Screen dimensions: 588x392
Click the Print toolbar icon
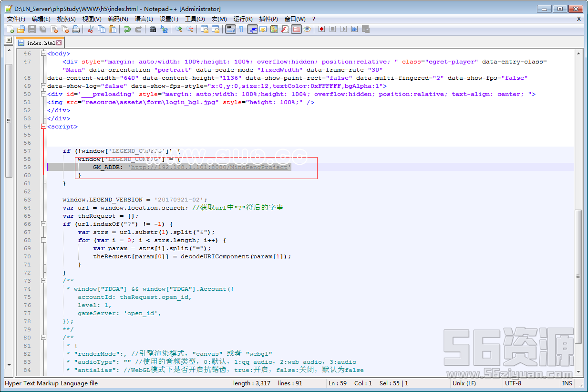76,29
